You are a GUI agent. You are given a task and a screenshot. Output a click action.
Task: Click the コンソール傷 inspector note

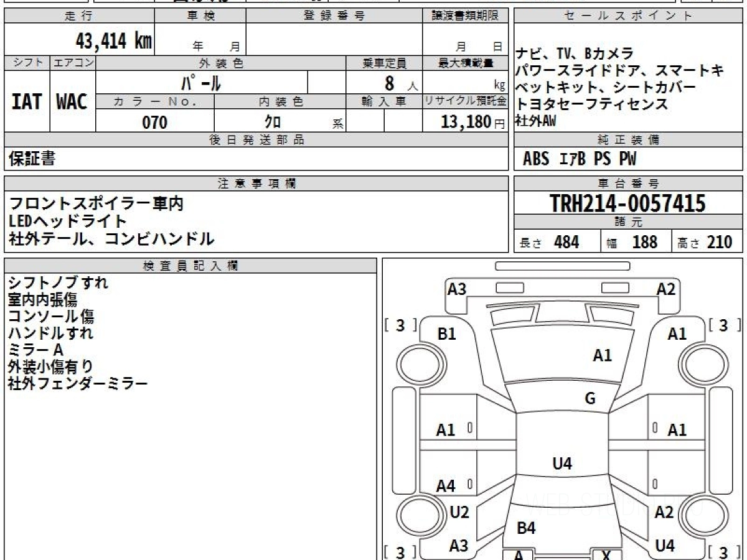pyautogui.click(x=51, y=316)
